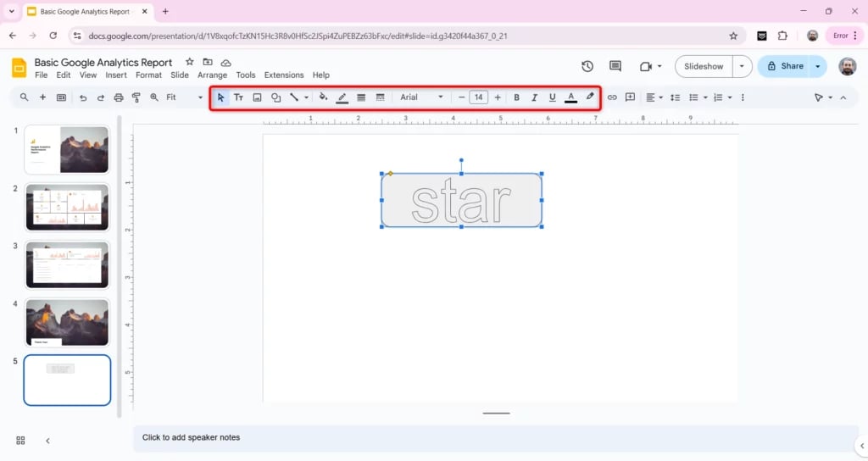Click the Share button

tap(785, 66)
